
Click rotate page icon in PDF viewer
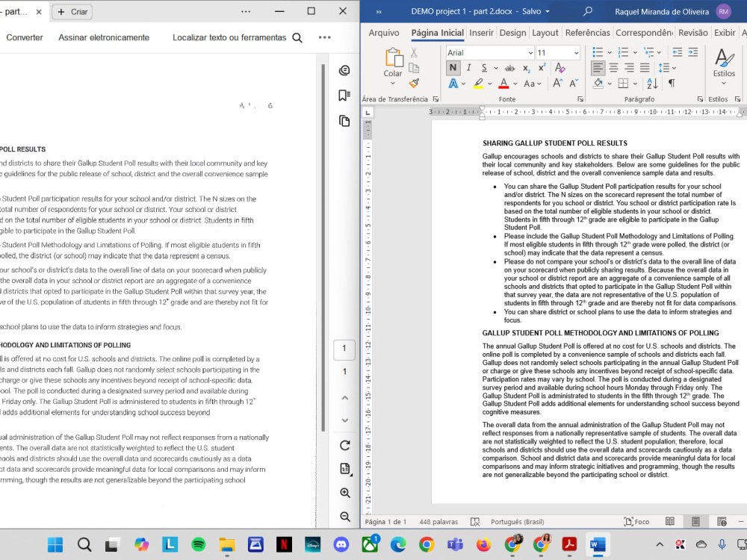(x=345, y=445)
